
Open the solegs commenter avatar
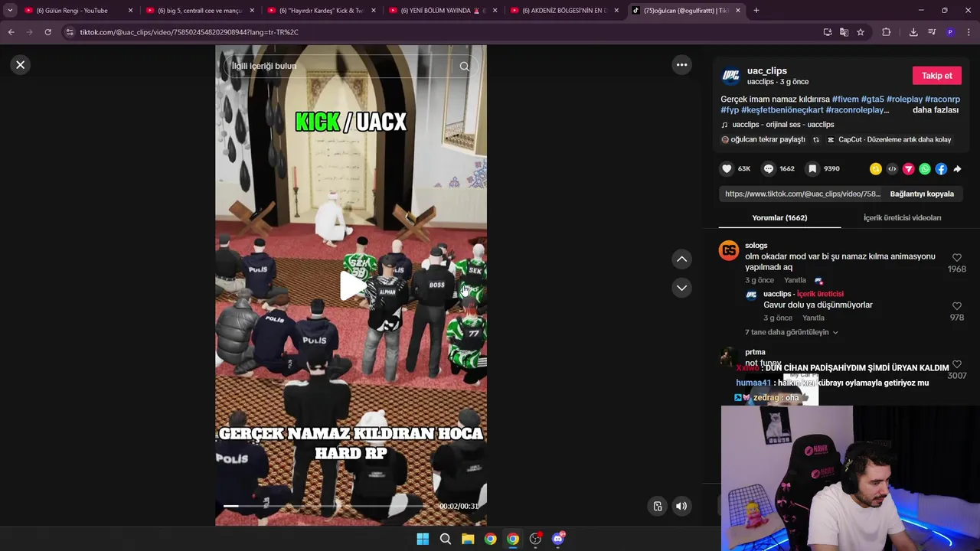[729, 250]
